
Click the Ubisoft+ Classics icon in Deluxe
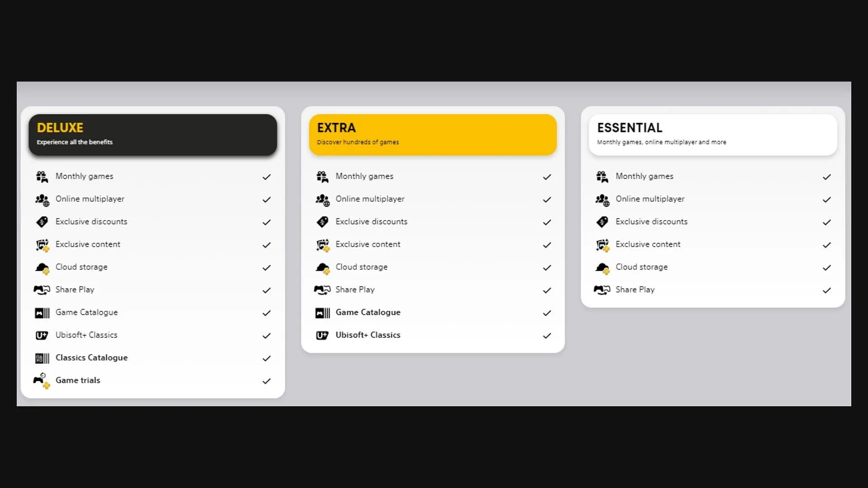[x=42, y=334]
